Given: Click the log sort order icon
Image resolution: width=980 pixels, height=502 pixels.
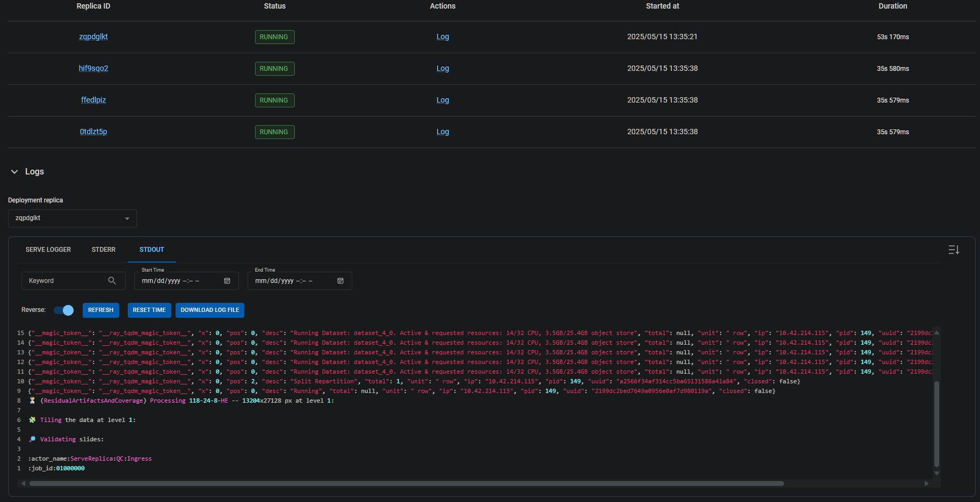Looking at the screenshot, I should coord(954,250).
